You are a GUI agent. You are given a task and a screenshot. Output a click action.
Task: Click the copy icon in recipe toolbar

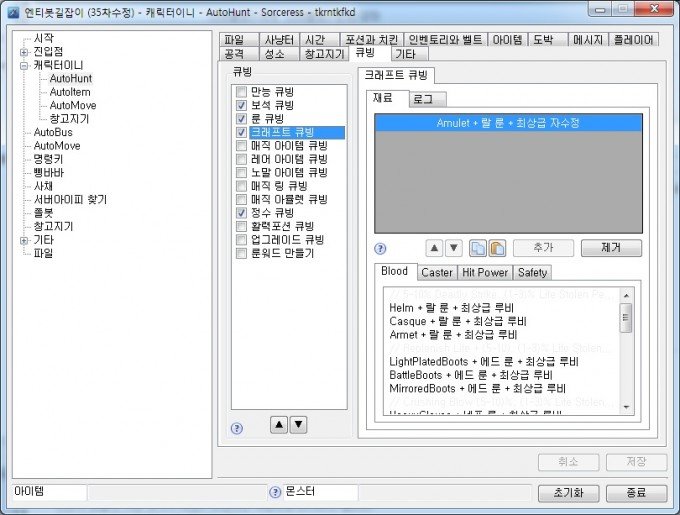pos(477,248)
